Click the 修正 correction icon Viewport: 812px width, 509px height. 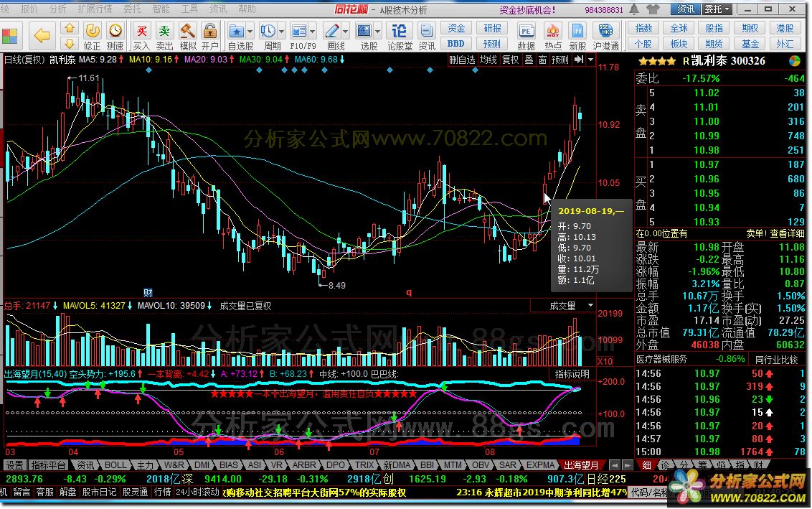coord(93,36)
